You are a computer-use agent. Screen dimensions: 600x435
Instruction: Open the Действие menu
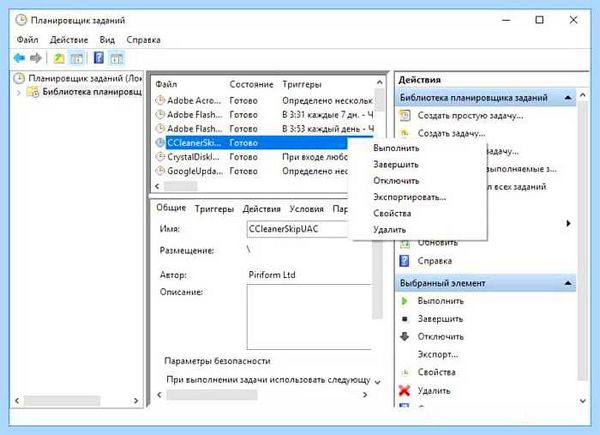click(x=69, y=40)
